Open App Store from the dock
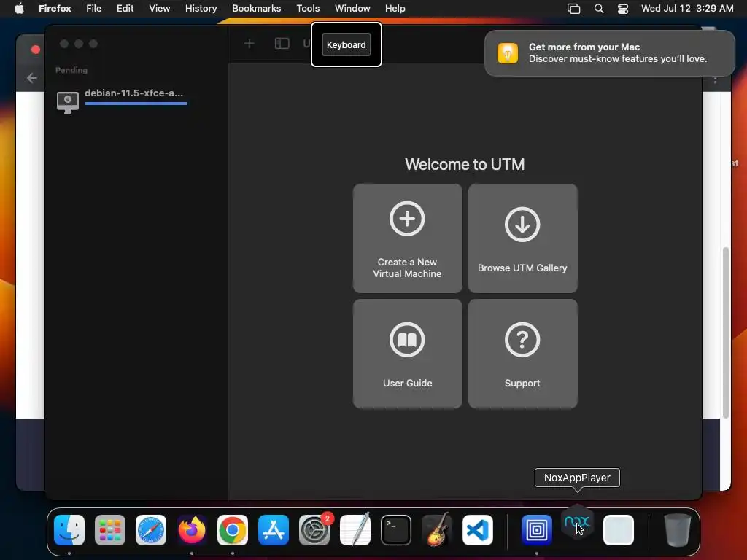Image resolution: width=747 pixels, height=560 pixels. [x=274, y=530]
